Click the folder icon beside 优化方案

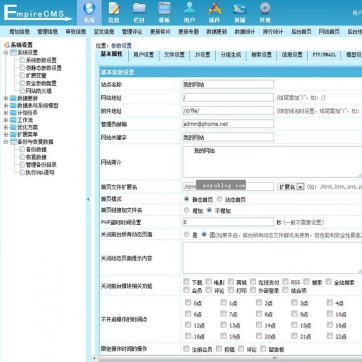coord(13,127)
